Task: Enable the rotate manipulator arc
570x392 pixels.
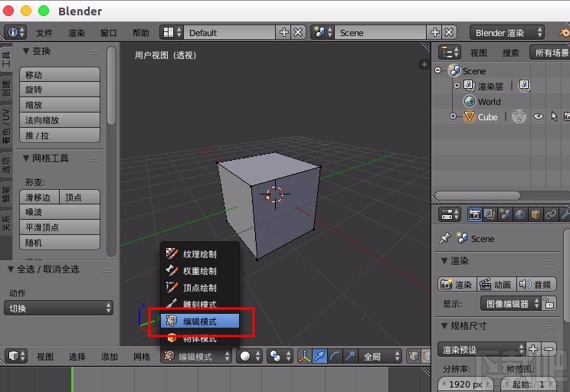Action: (335, 356)
